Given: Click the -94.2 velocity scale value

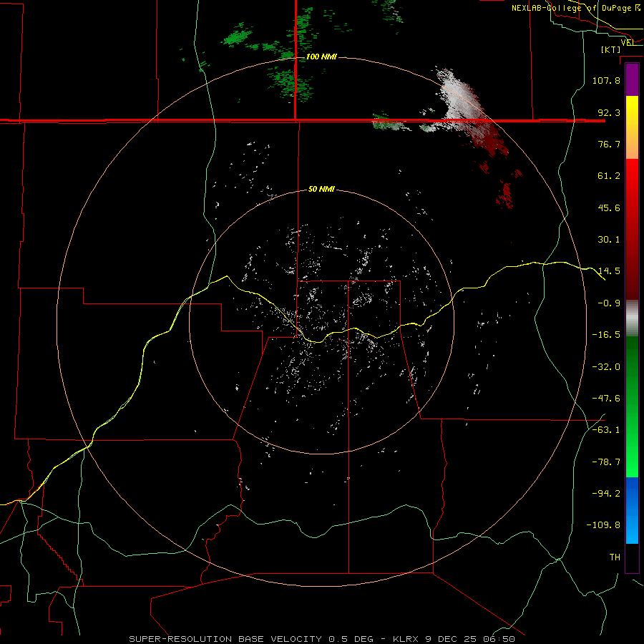Looking at the screenshot, I should pyautogui.click(x=606, y=494).
